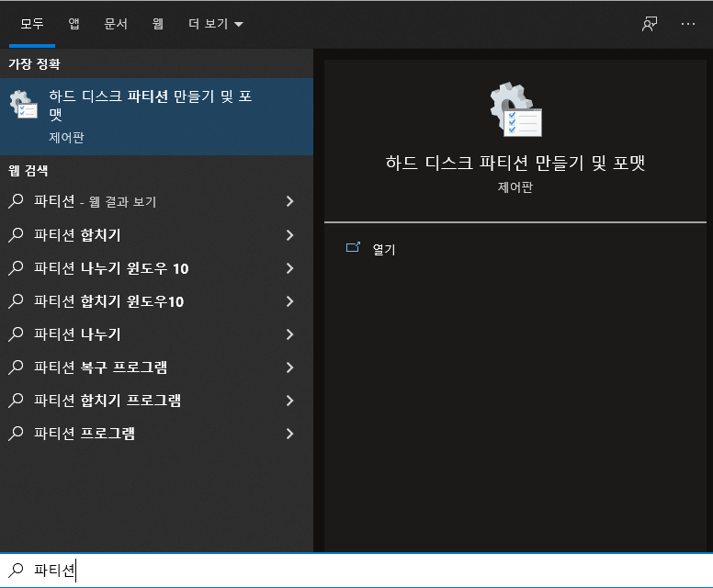Open 하드 디스크 파티션 만들기 및 포맷 best-match result
Screen dimensions: 713x588
(x=156, y=117)
